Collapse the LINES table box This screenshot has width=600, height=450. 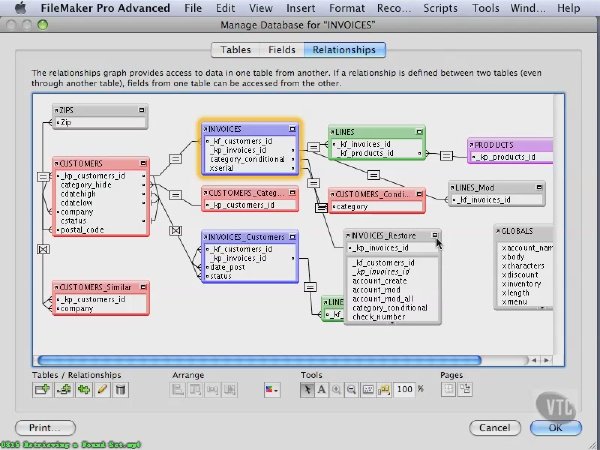click(419, 132)
